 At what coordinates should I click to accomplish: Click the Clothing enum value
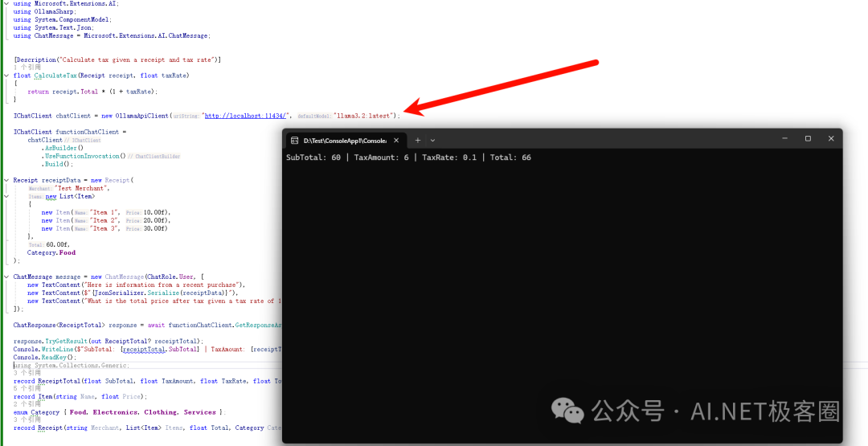tap(161, 412)
